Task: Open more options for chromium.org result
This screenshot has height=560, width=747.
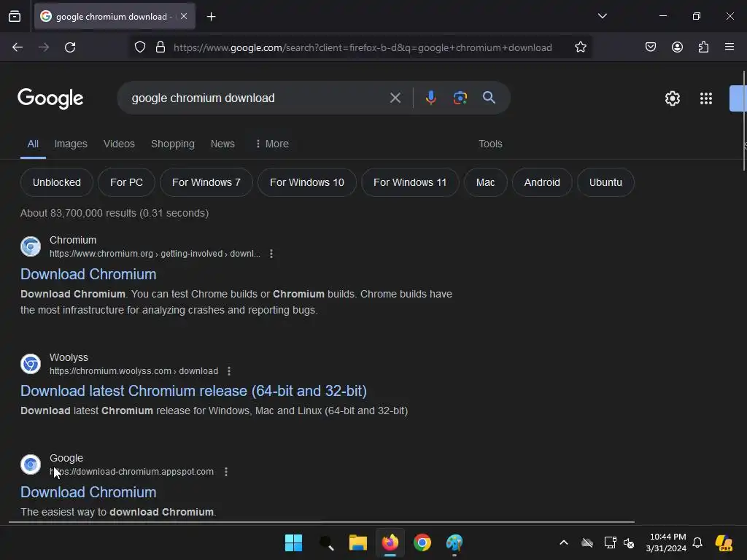Action: [x=271, y=254]
